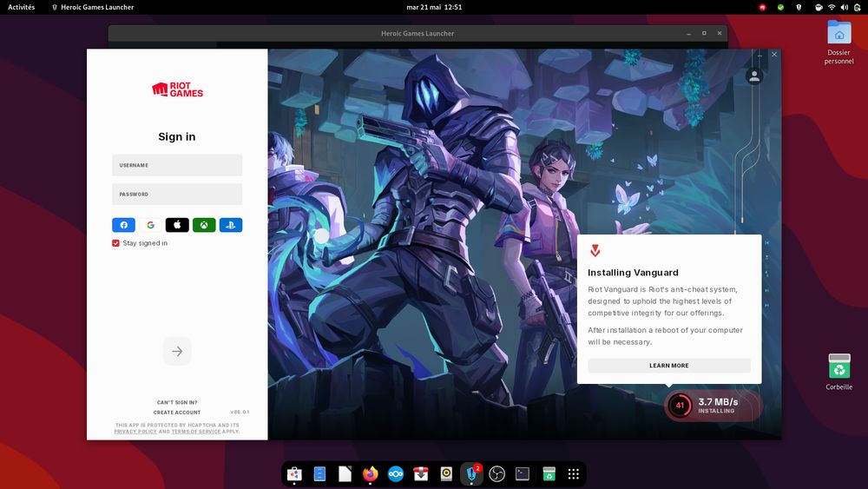Focus the Username field

point(177,165)
